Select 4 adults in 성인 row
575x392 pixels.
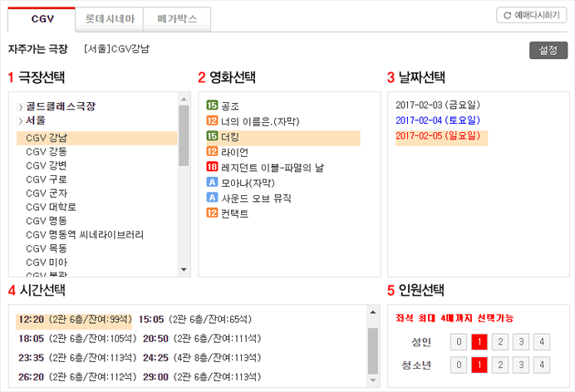pos(542,342)
